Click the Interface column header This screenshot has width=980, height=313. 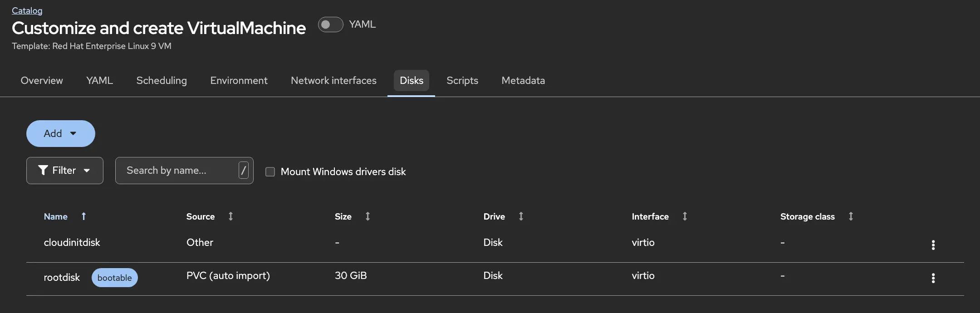650,216
